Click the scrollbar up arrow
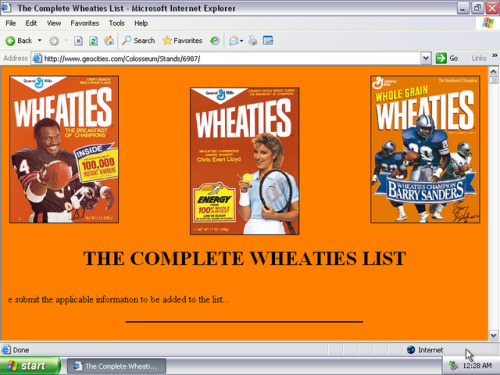The image size is (500, 375). pos(493,71)
